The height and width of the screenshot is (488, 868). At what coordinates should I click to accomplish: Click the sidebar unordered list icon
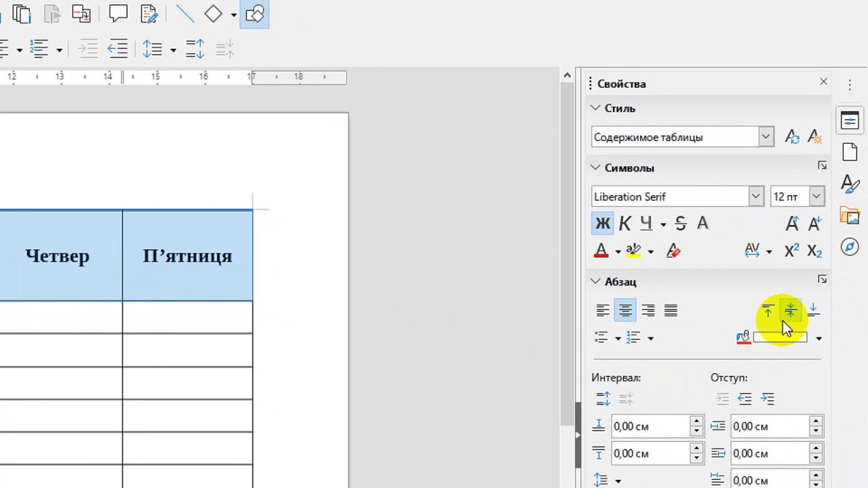click(601, 338)
